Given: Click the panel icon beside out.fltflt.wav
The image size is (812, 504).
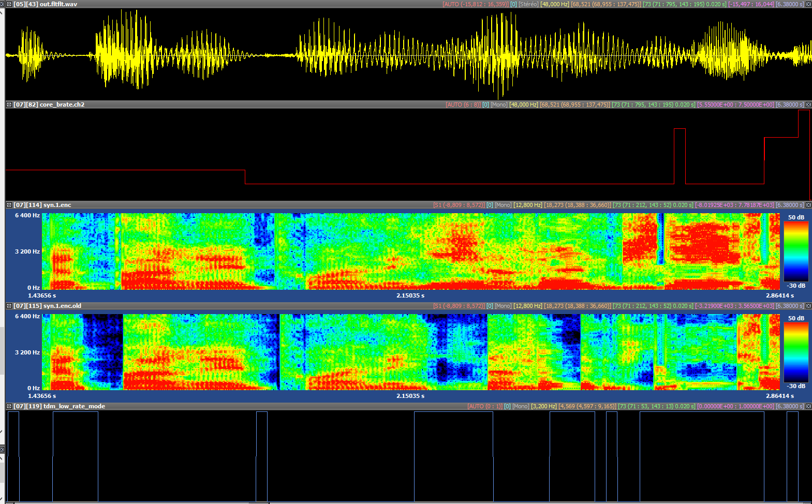Looking at the screenshot, I should pos(9,4).
